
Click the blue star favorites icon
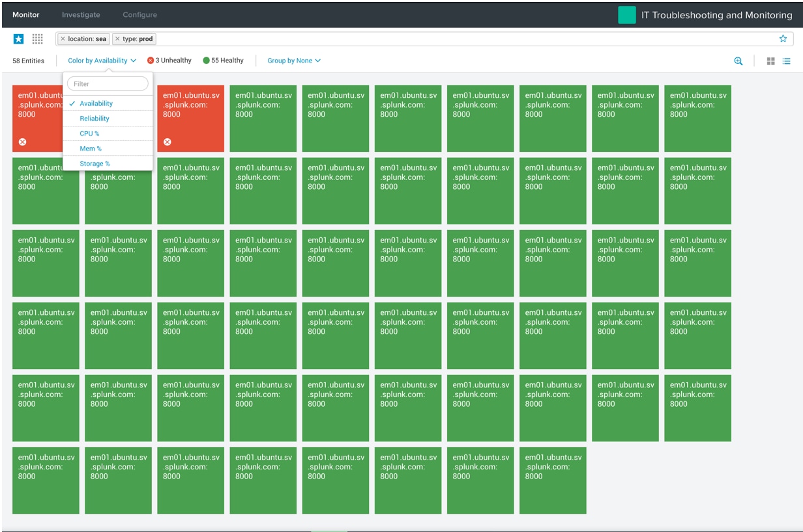click(19, 39)
